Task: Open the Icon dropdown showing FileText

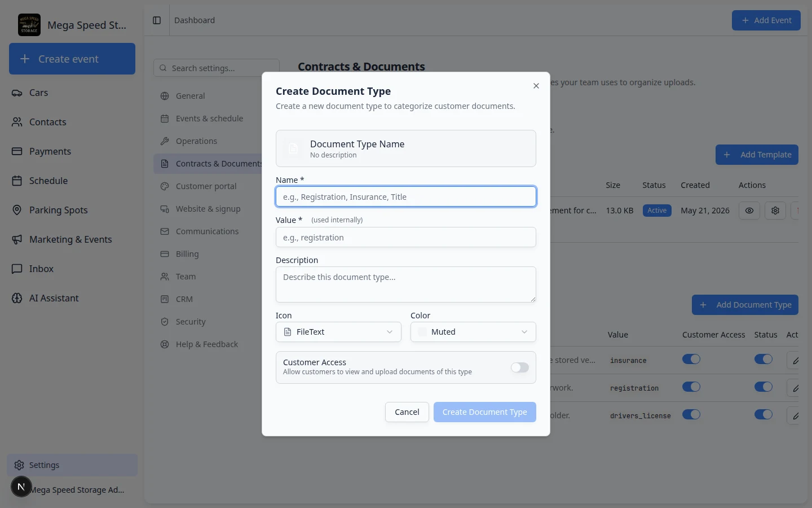Action: pyautogui.click(x=338, y=332)
